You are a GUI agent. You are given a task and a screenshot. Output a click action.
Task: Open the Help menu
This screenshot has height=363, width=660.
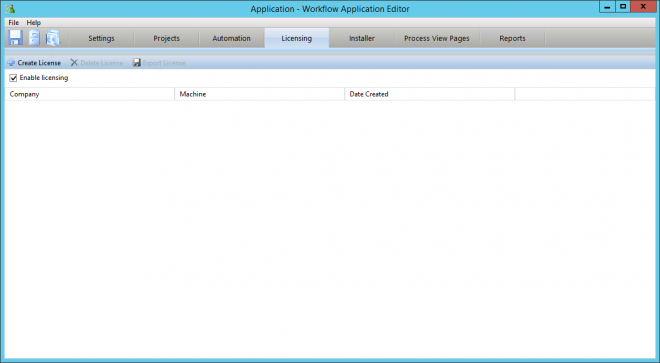(34, 23)
